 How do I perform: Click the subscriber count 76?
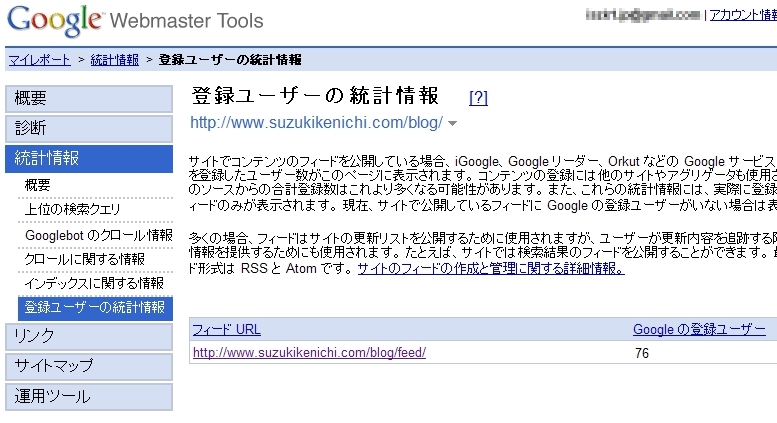[642, 353]
